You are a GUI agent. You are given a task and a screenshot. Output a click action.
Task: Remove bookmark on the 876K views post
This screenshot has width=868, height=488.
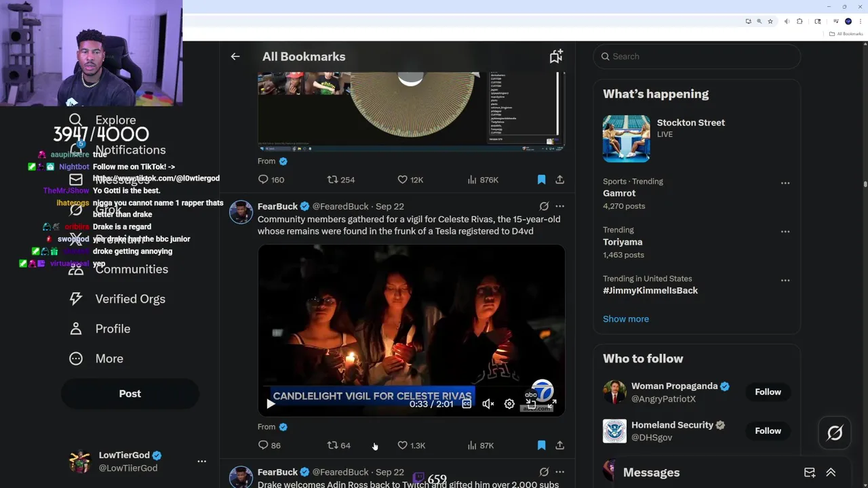[541, 180]
